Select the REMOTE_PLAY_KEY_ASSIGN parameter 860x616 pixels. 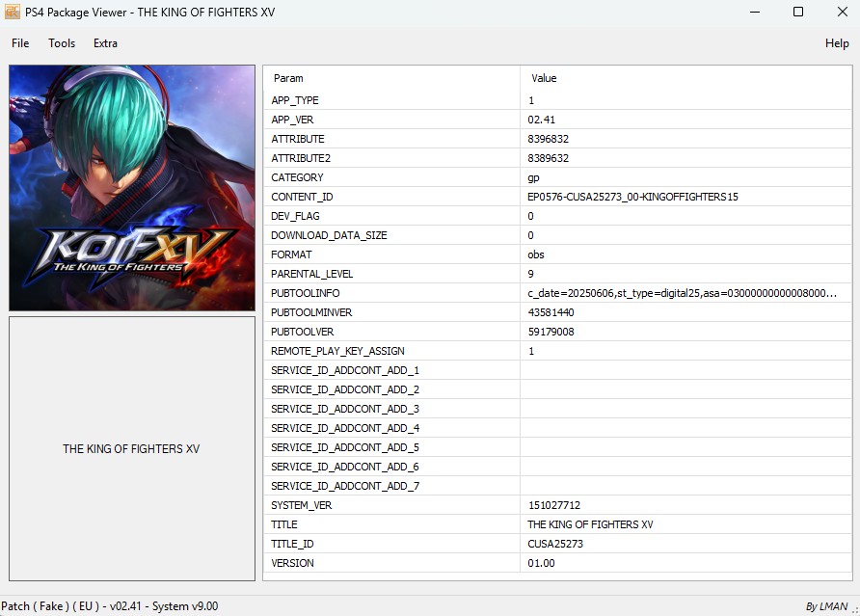pyautogui.click(x=337, y=351)
